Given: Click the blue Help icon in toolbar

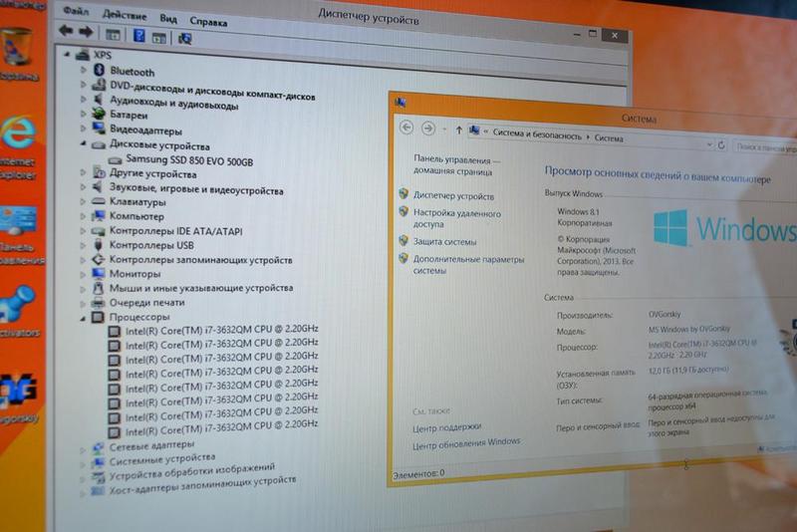Looking at the screenshot, I should pyautogui.click(x=137, y=37).
